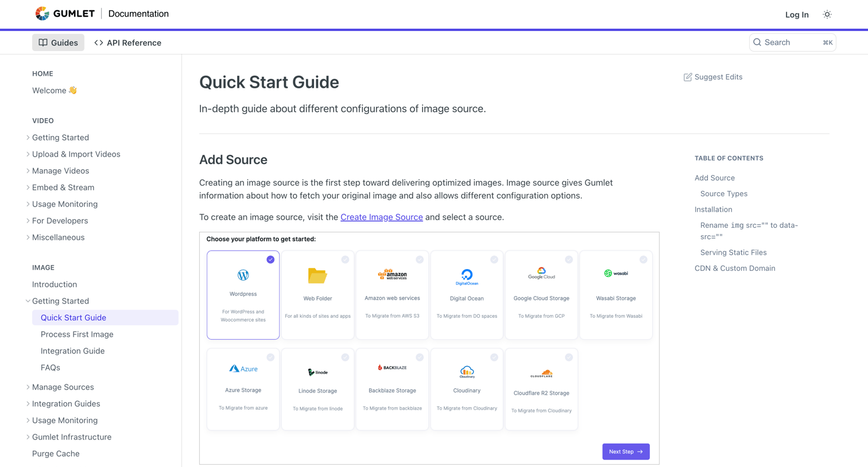This screenshot has height=467, width=868.
Task: Open FAQs sidebar item
Action: 51,368
